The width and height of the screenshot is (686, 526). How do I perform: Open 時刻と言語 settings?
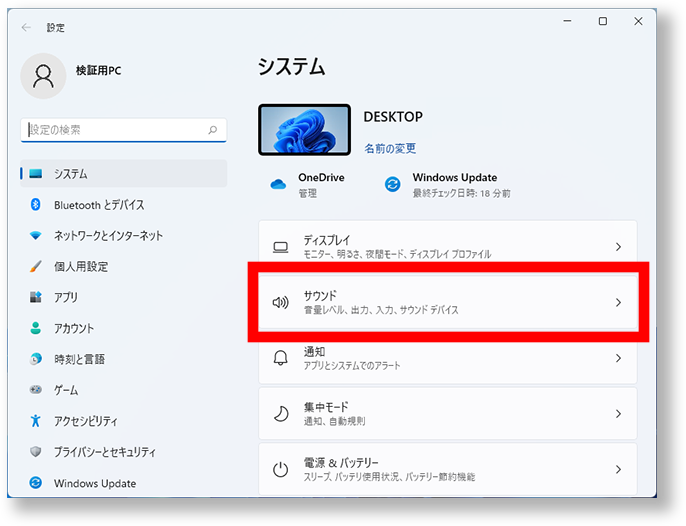coord(124,359)
